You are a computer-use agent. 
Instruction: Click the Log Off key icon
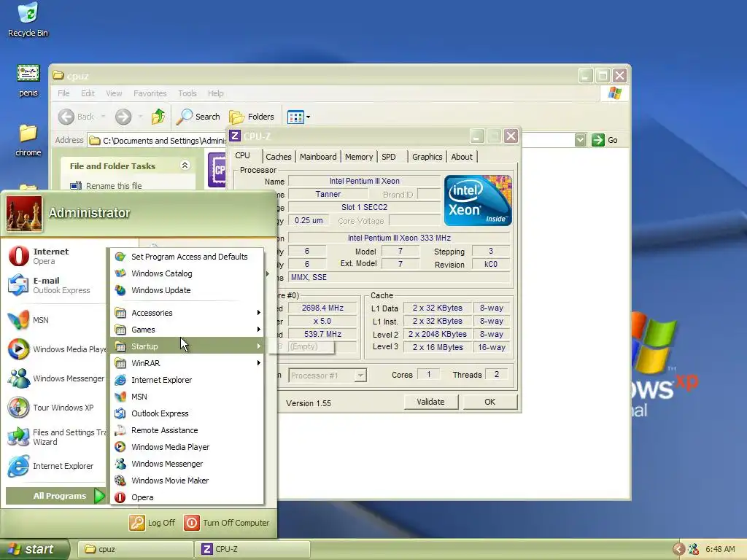pyautogui.click(x=136, y=523)
